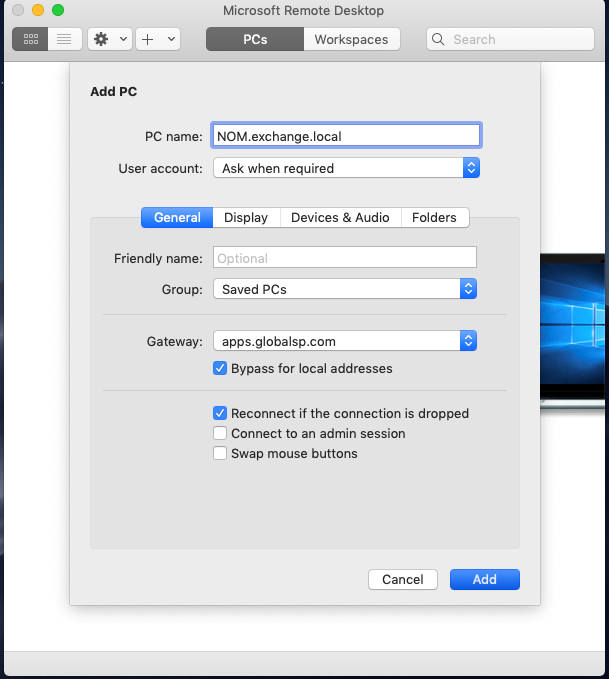Screen dimensions: 609x679
Task: Disable Bypass for local addresses
Action: tap(220, 368)
